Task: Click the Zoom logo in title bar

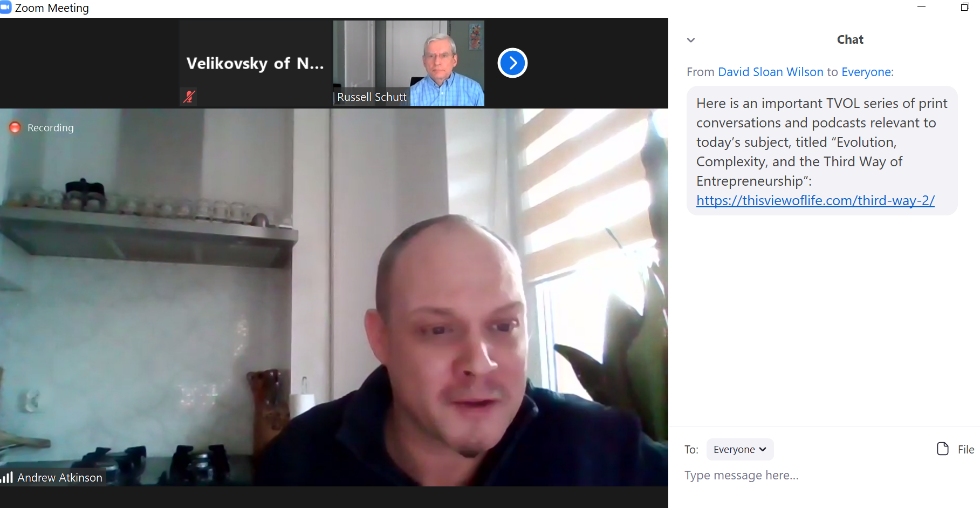Action: [5, 8]
